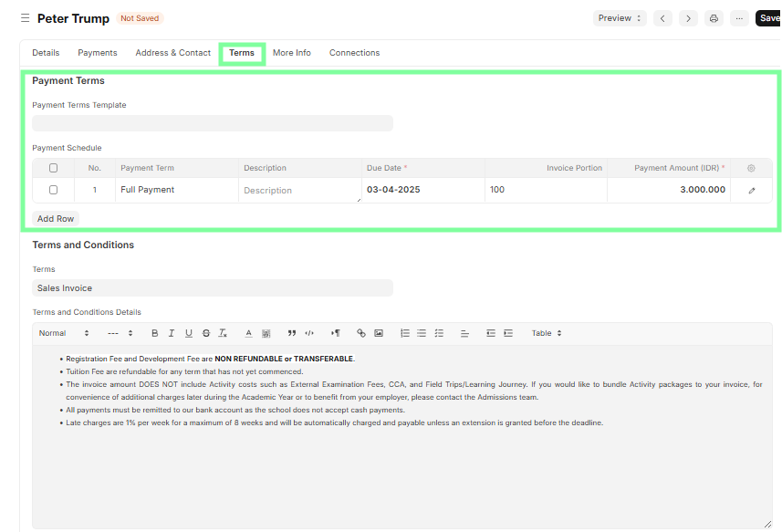This screenshot has height=532, width=782.
Task: Open the Preview dropdown
Action: [x=620, y=18]
